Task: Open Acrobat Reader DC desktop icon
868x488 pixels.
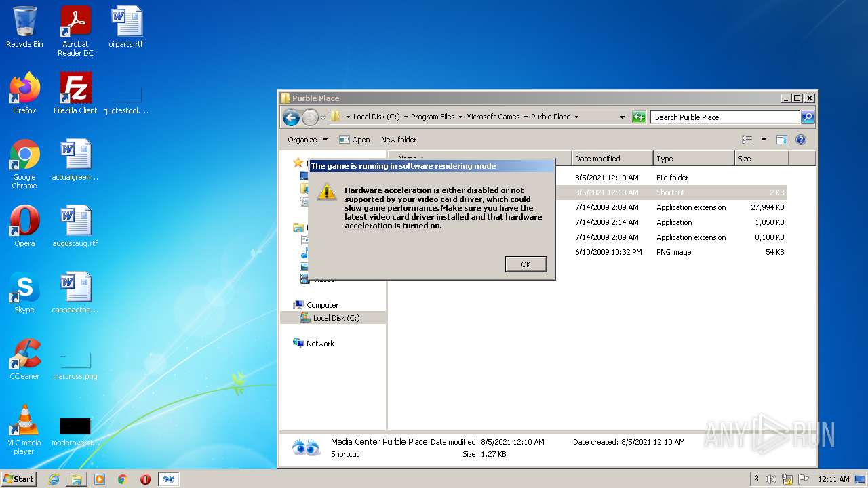Action: 75,31
